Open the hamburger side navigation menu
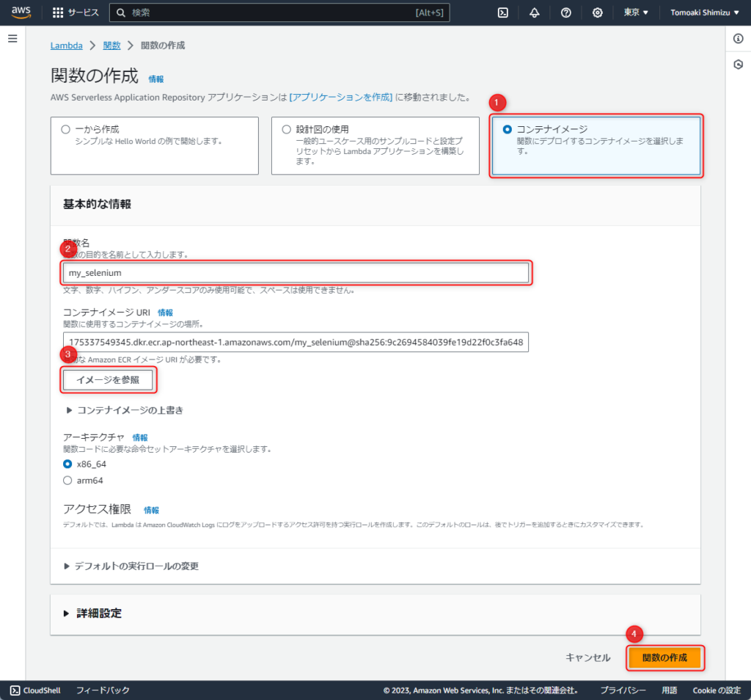 click(x=13, y=38)
